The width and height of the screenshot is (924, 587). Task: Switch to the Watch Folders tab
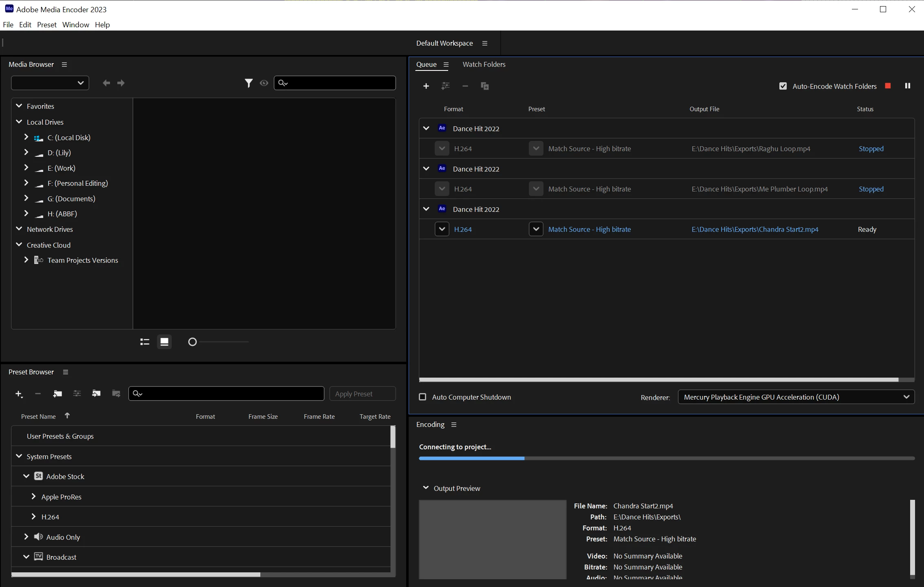[x=484, y=64]
